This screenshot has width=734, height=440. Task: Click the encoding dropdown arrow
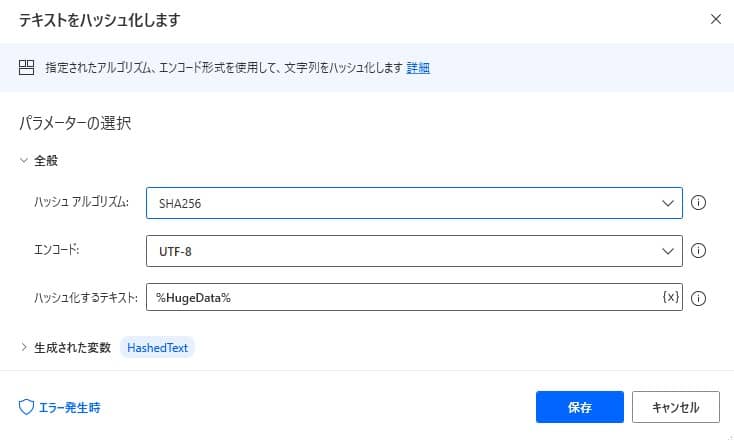(668, 251)
